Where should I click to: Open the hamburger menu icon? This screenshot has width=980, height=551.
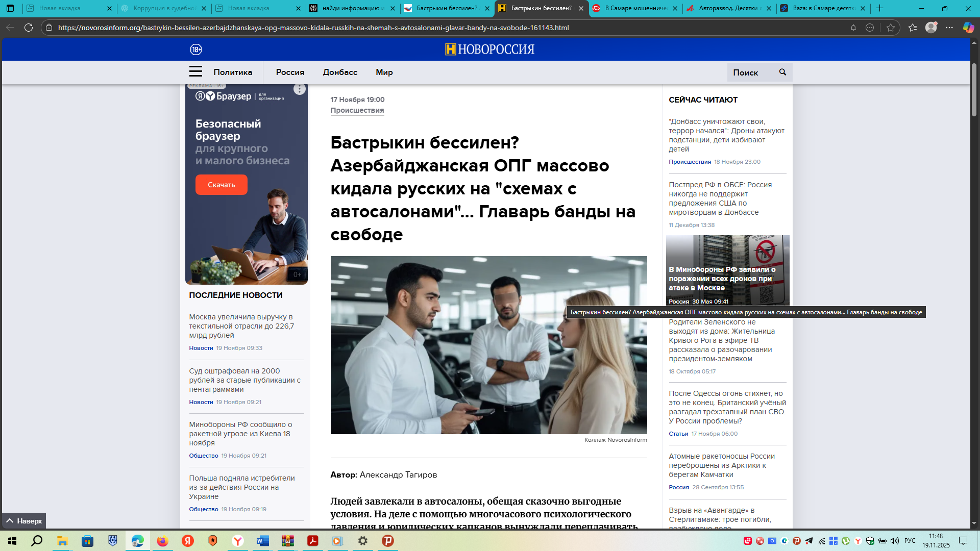(195, 72)
